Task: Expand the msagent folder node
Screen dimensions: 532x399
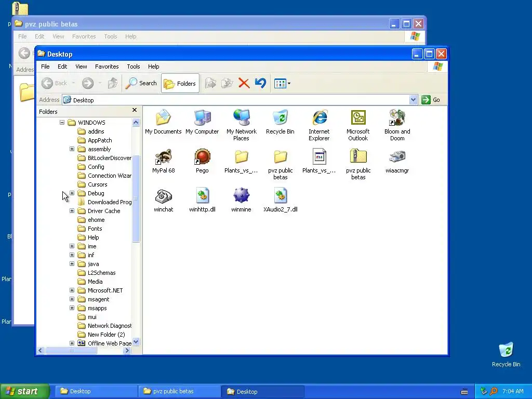Action: pos(72,299)
